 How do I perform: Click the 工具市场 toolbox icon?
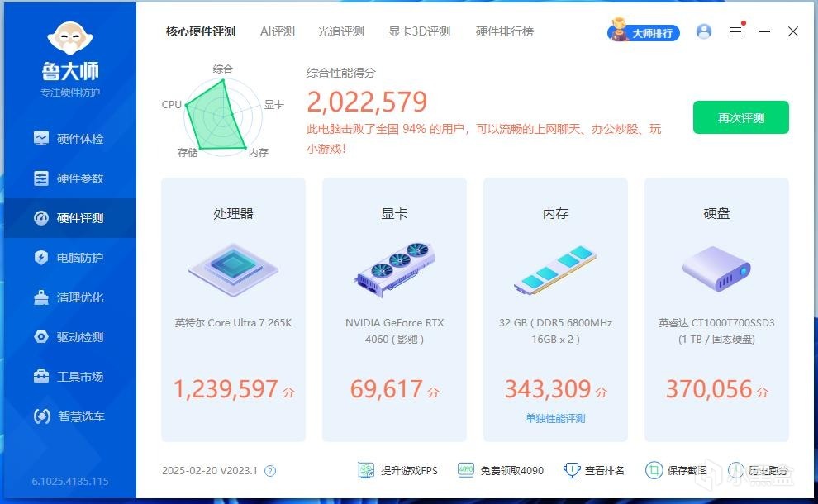(41, 377)
